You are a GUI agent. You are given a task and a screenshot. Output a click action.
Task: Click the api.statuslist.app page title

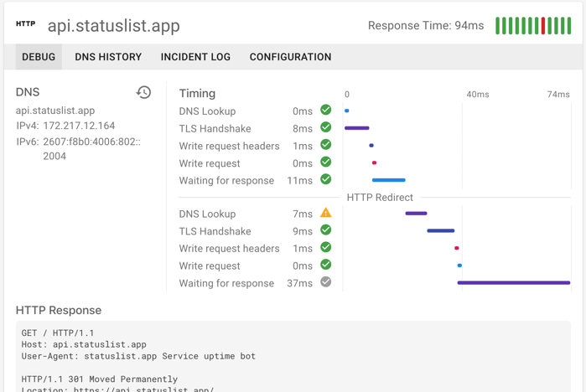pos(114,26)
